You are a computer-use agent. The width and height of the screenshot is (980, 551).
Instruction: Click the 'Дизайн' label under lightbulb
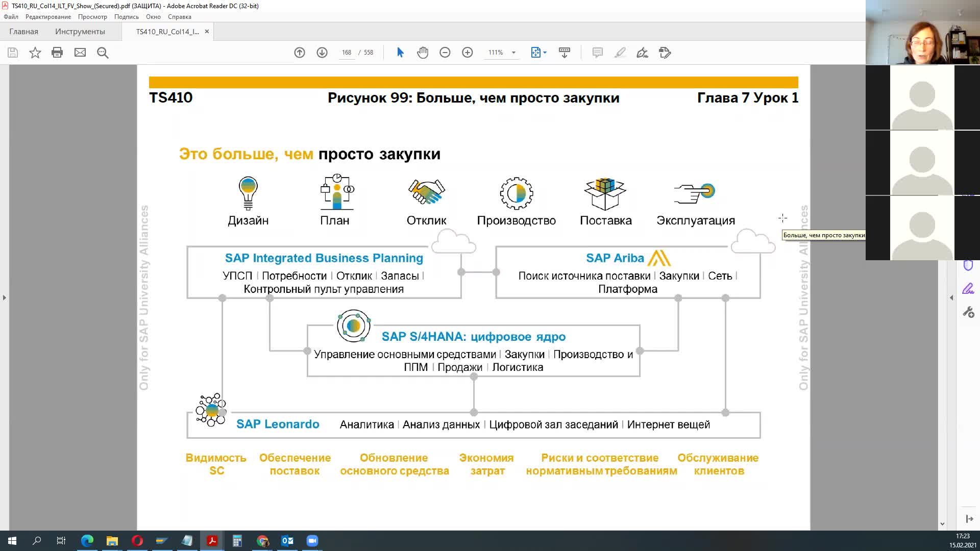point(248,220)
